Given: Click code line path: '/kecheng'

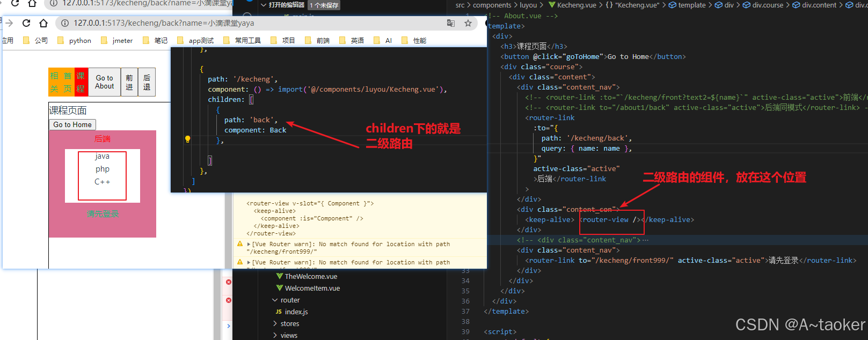Looking at the screenshot, I should click(x=243, y=79).
